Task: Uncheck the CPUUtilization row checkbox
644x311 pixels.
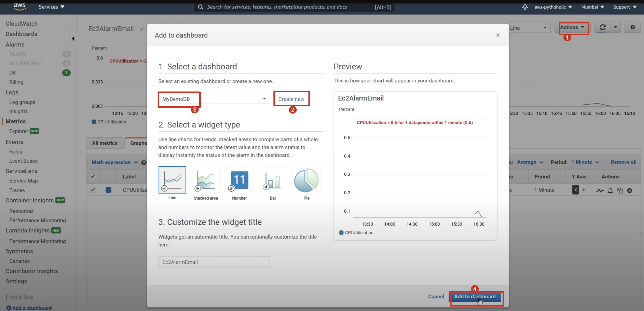Action: (93, 189)
